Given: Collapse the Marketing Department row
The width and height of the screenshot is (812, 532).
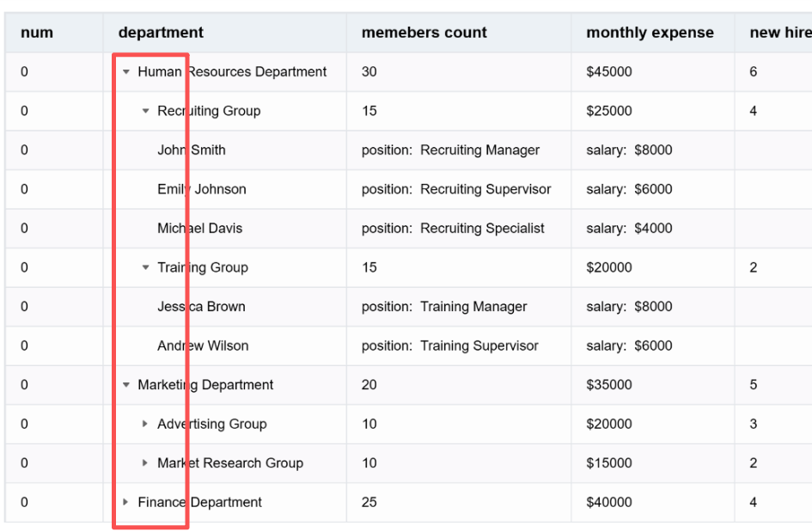Looking at the screenshot, I should pyautogui.click(x=126, y=385).
